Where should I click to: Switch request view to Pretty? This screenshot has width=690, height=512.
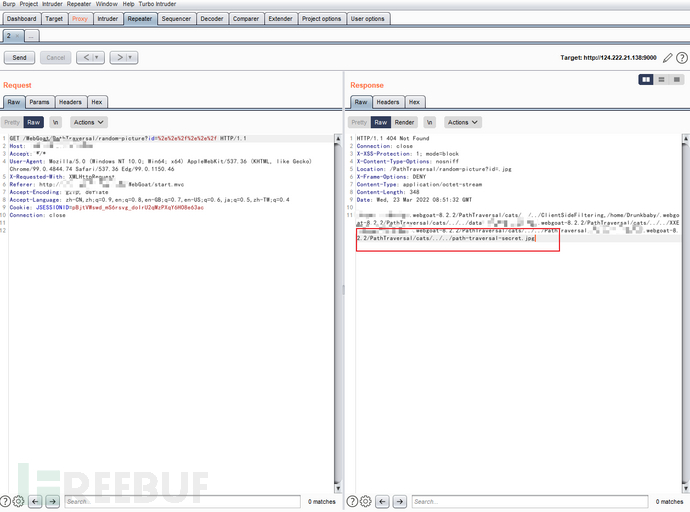(12, 122)
